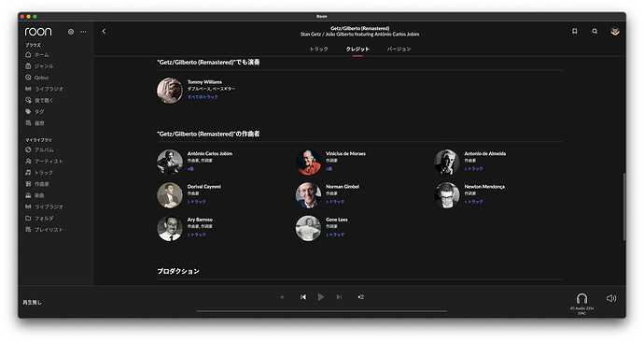Open 1トラック link under Ary Barroso
Viewport: 644px width, 342px height.
pyautogui.click(x=197, y=235)
